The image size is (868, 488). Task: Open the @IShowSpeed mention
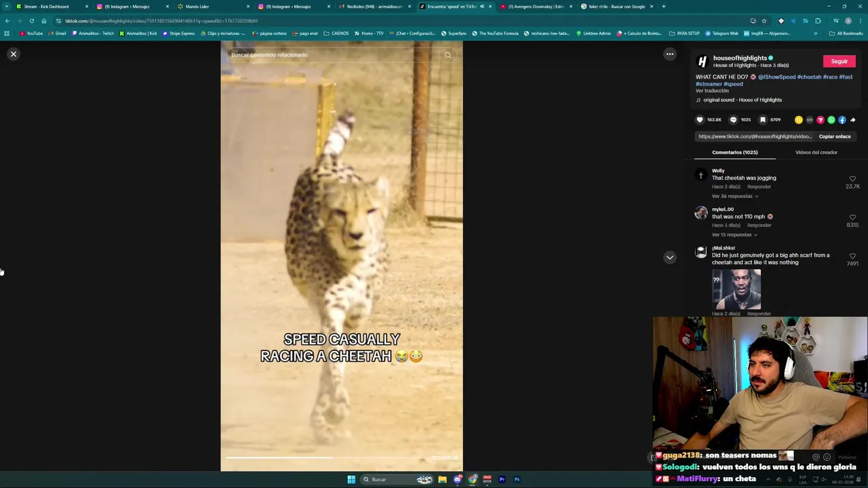776,77
